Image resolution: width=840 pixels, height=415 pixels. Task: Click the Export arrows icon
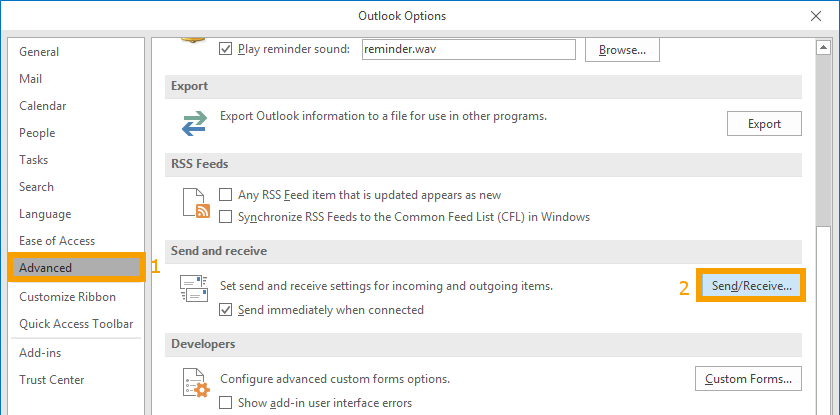pos(194,124)
